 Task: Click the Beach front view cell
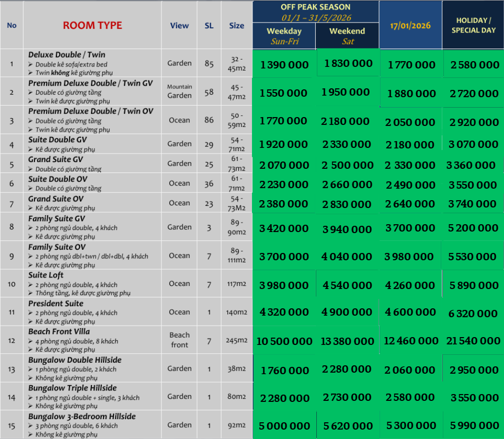click(x=179, y=340)
